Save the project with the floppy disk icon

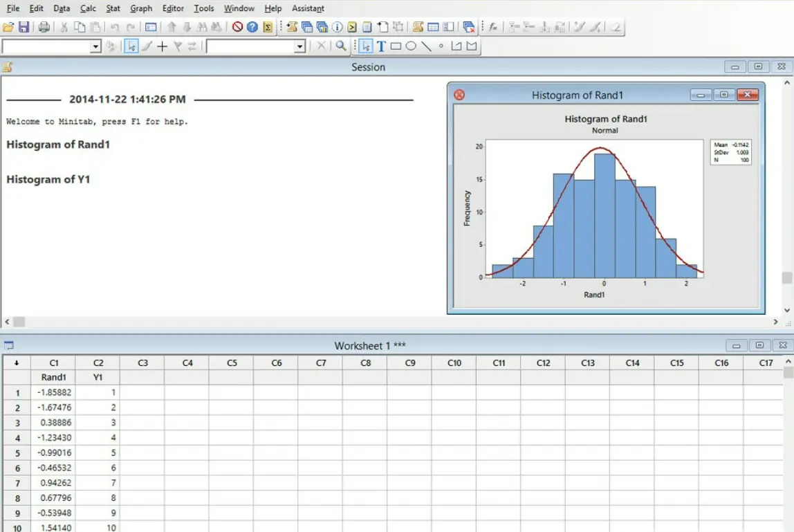[x=24, y=27]
